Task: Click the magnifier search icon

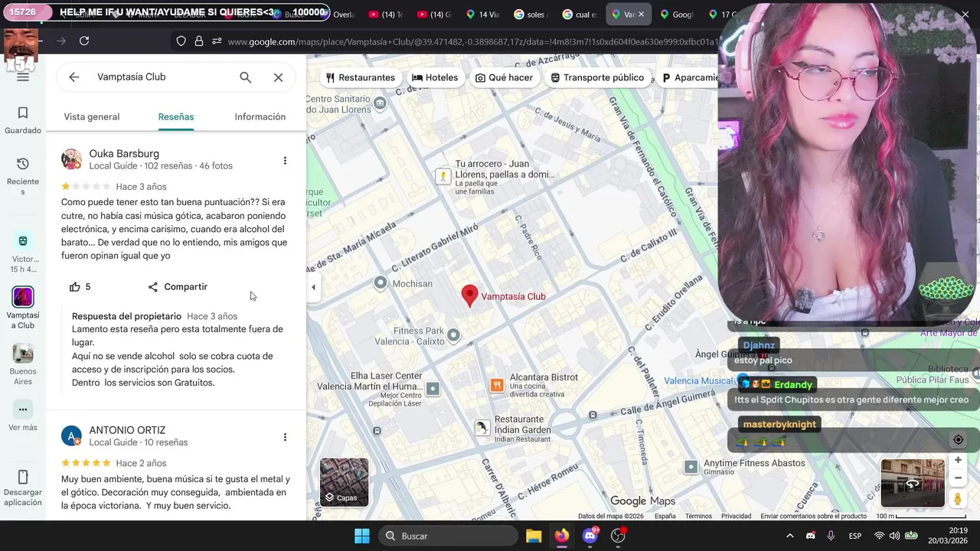Action: [x=245, y=77]
